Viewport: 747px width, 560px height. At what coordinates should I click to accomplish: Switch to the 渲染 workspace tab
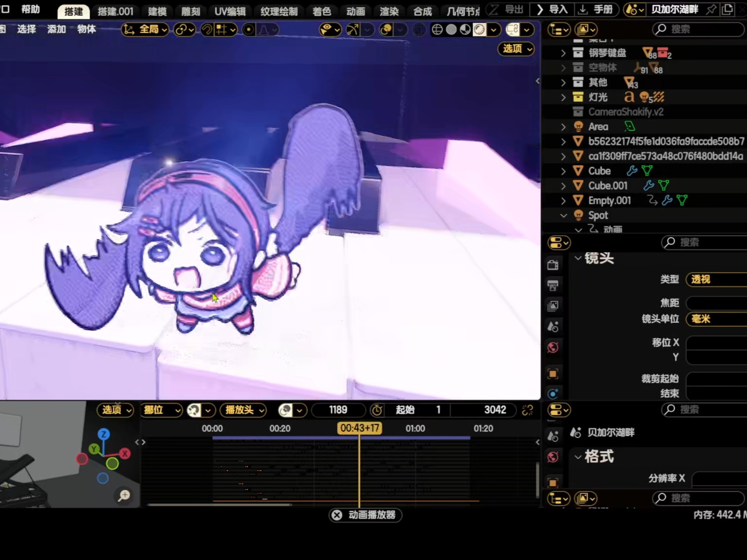click(389, 12)
